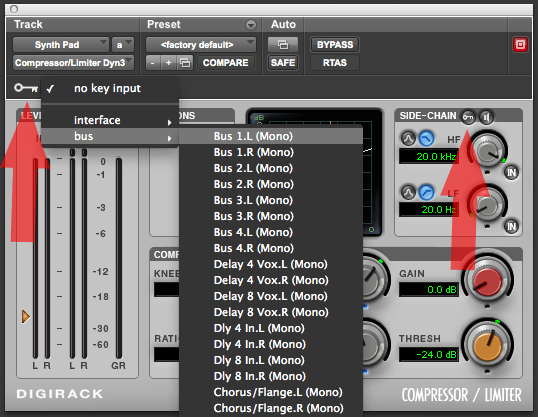Select LF band-pass filter shape icon

[408, 193]
